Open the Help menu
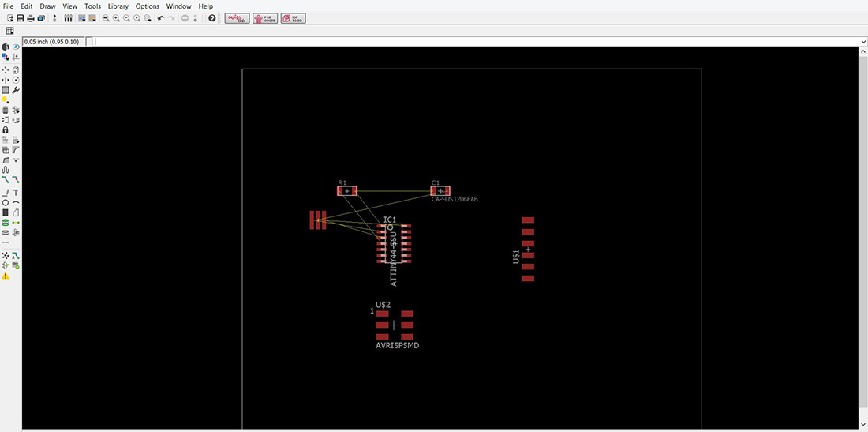 (205, 6)
